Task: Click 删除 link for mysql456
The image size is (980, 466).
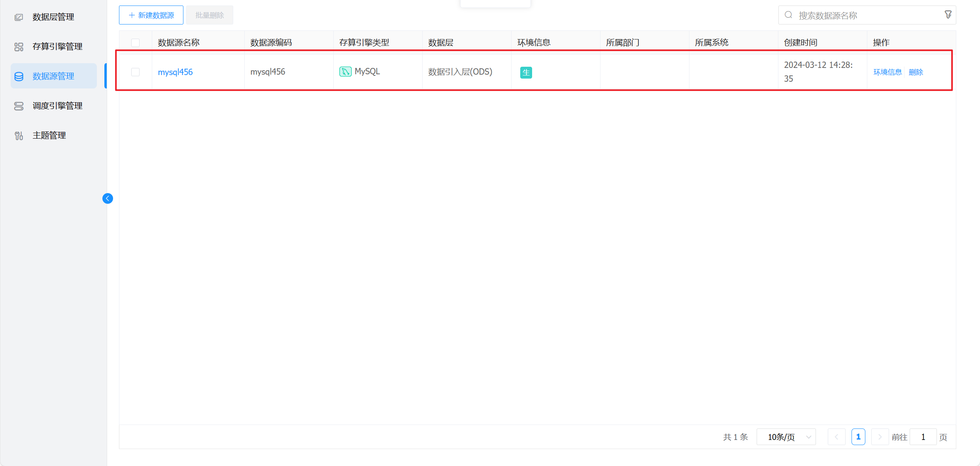Action: coord(916,72)
